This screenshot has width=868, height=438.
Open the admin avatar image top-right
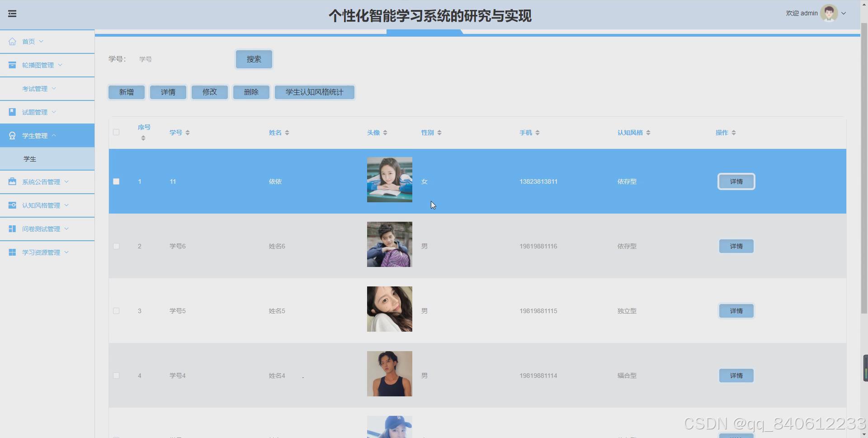point(829,13)
